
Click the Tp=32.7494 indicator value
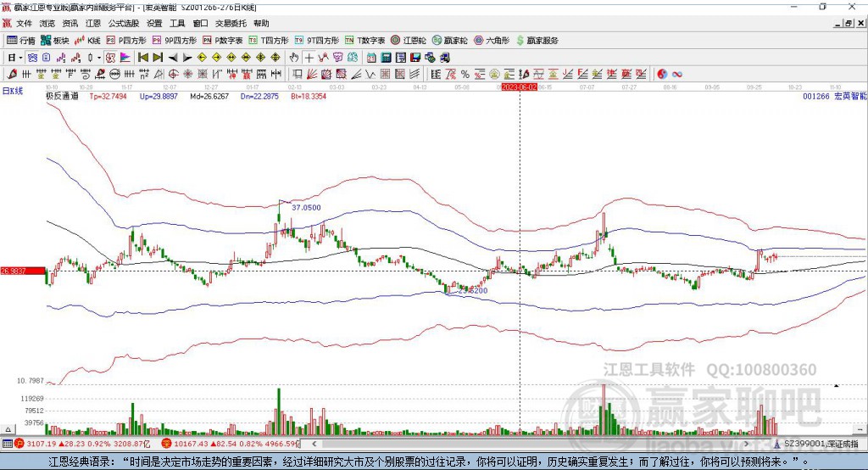[108, 96]
